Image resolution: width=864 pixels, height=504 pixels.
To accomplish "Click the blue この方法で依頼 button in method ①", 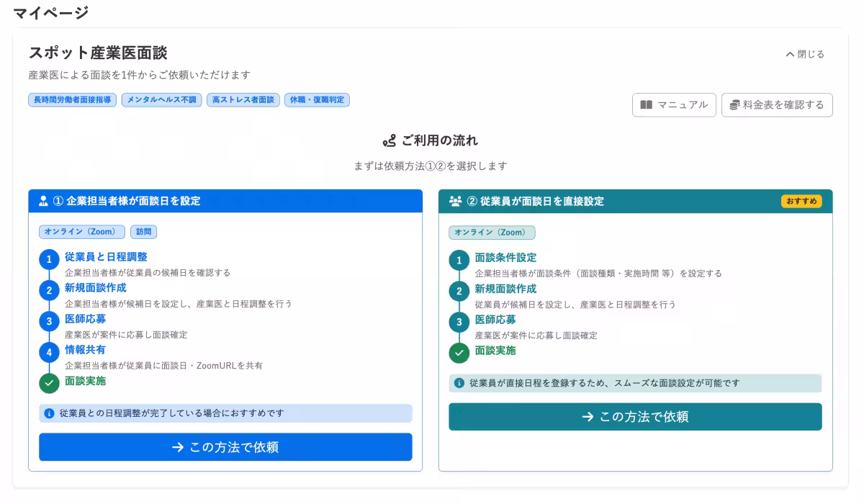I will (x=225, y=447).
